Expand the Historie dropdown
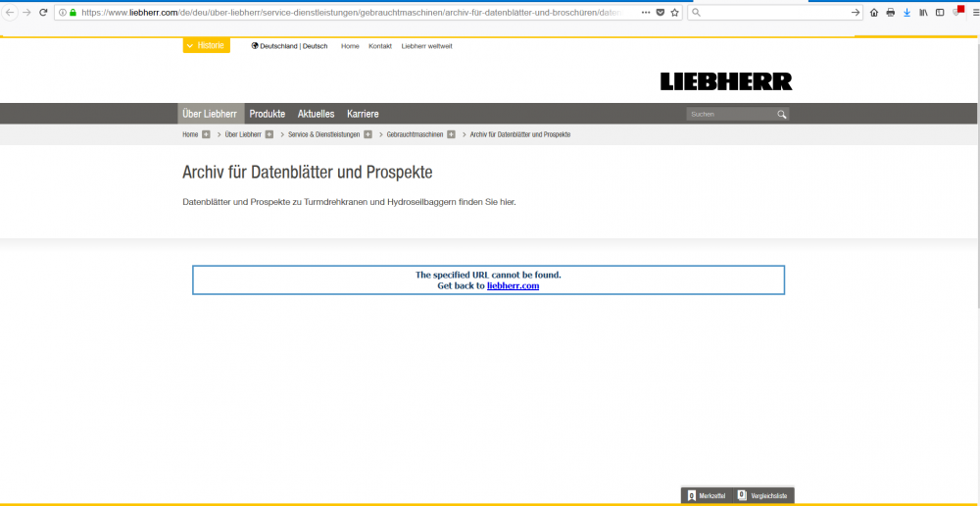 (x=206, y=45)
